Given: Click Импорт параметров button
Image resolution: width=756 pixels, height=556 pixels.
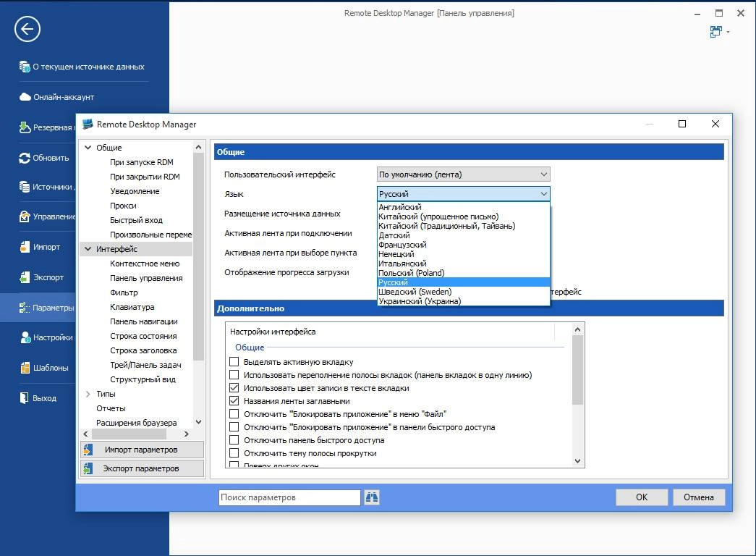Looking at the screenshot, I should [x=143, y=450].
